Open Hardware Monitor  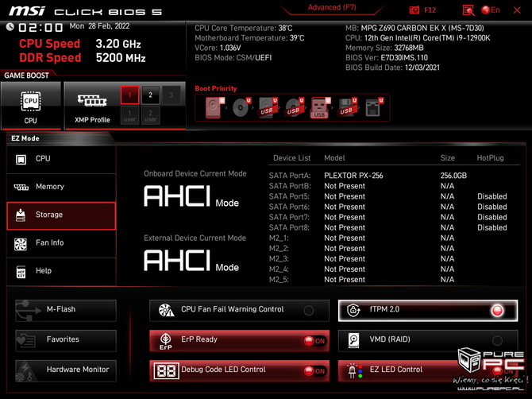coord(66,371)
